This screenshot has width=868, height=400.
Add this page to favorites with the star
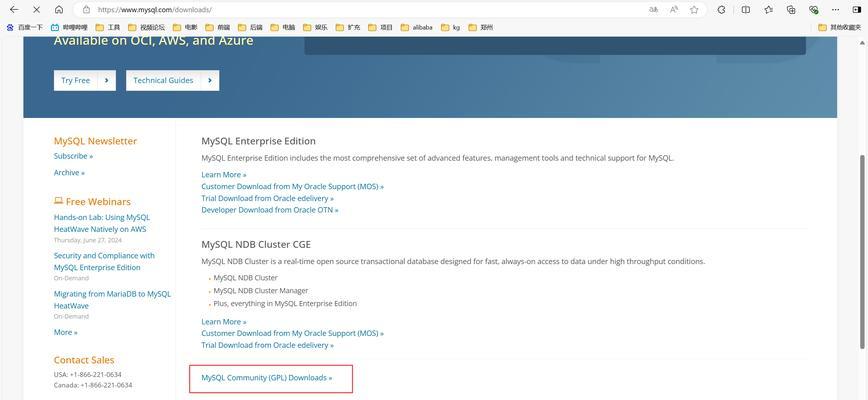click(x=694, y=9)
